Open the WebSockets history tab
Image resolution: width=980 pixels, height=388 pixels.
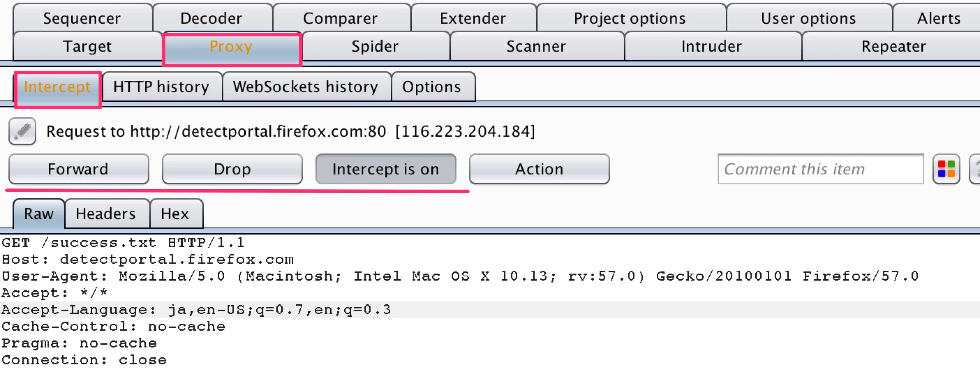coord(306,87)
